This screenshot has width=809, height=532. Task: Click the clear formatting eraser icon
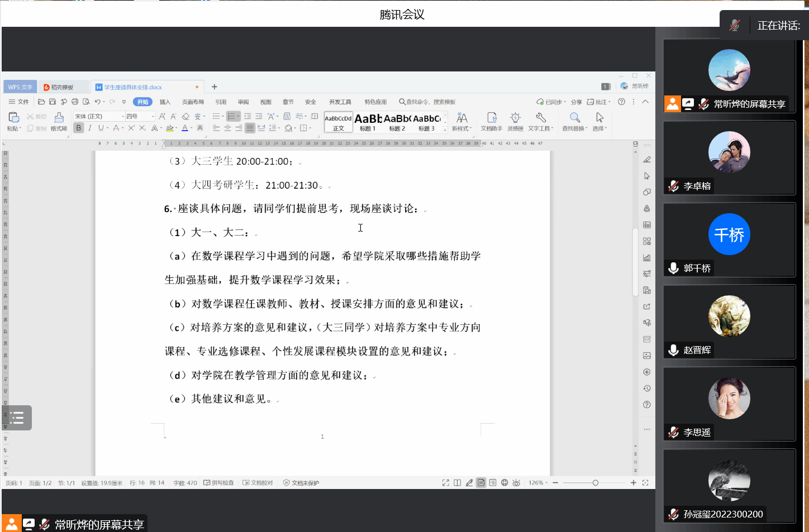(x=185, y=117)
